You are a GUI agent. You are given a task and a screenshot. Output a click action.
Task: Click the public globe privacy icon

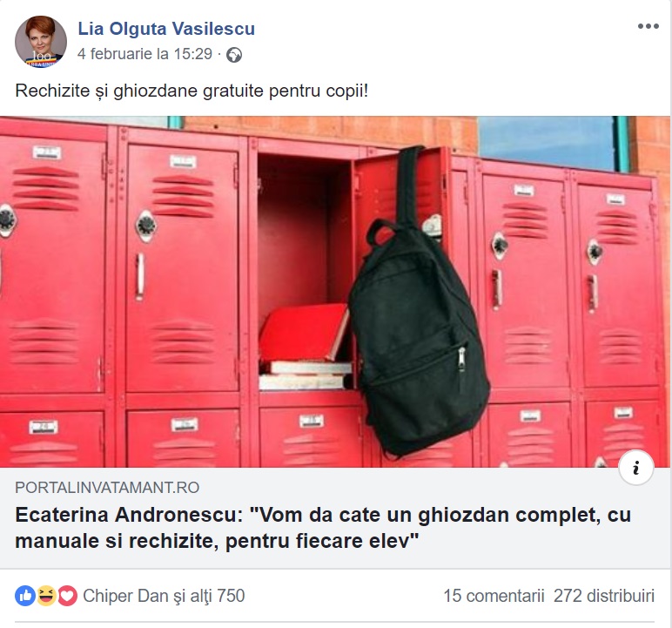234,55
